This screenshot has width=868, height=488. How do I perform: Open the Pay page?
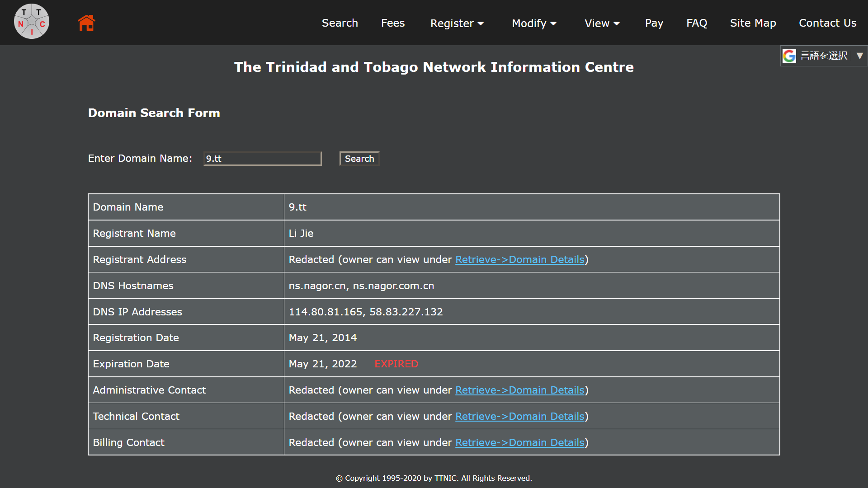coord(654,23)
